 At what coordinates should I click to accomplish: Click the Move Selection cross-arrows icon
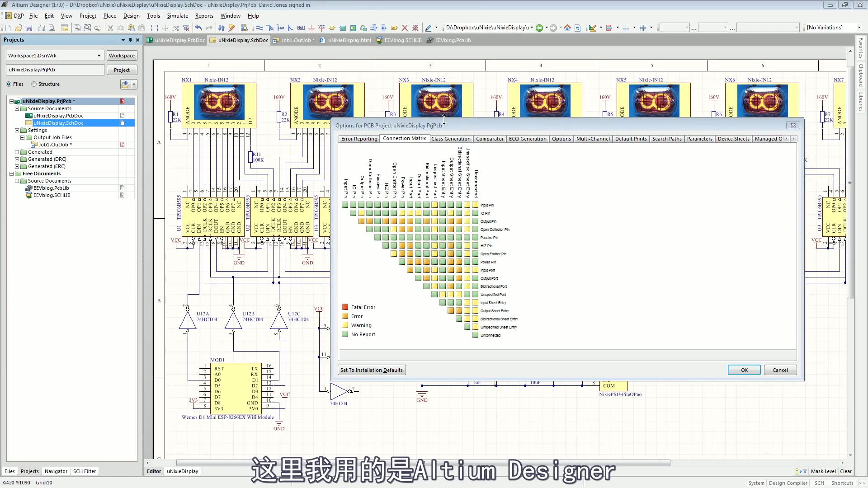pos(165,28)
